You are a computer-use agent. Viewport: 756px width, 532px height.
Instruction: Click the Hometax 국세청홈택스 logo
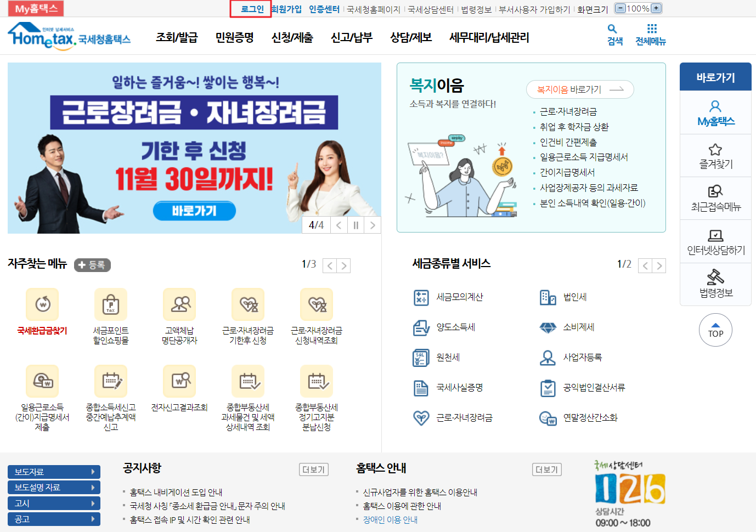pyautogui.click(x=69, y=36)
